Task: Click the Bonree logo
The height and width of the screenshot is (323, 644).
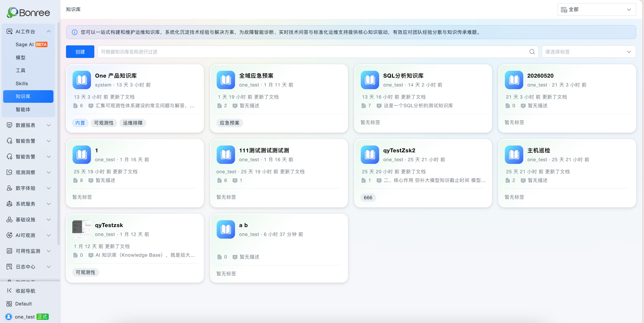Action: [x=28, y=12]
